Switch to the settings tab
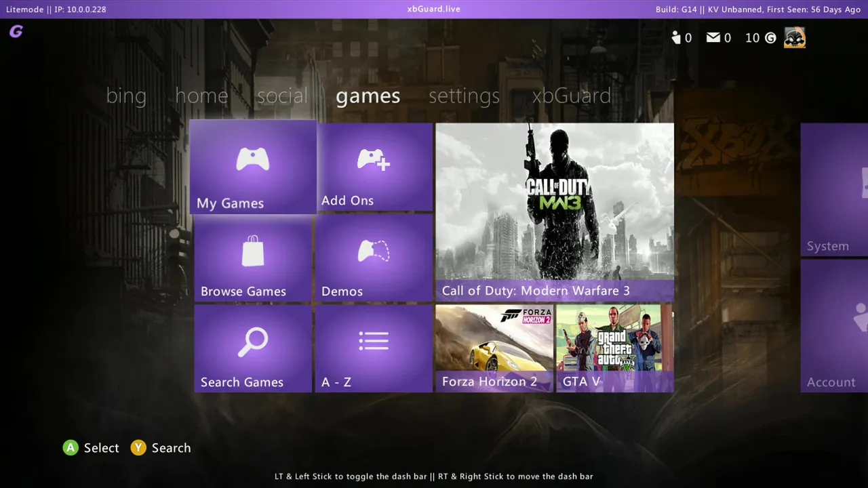Screen dimensions: 868x488 [464, 96]
